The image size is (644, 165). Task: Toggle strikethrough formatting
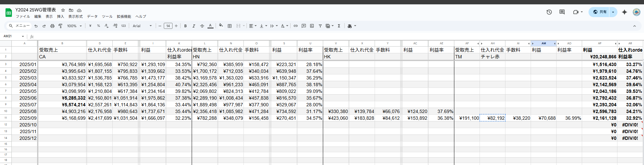click(x=202, y=26)
